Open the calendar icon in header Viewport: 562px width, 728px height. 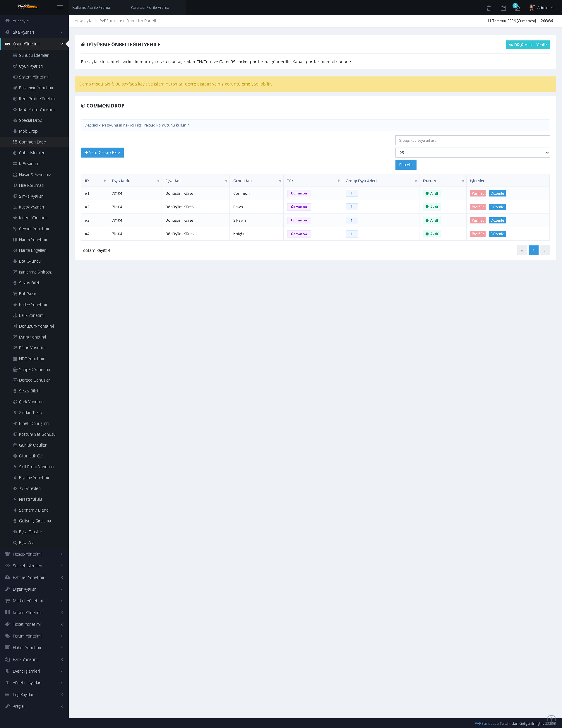(503, 8)
